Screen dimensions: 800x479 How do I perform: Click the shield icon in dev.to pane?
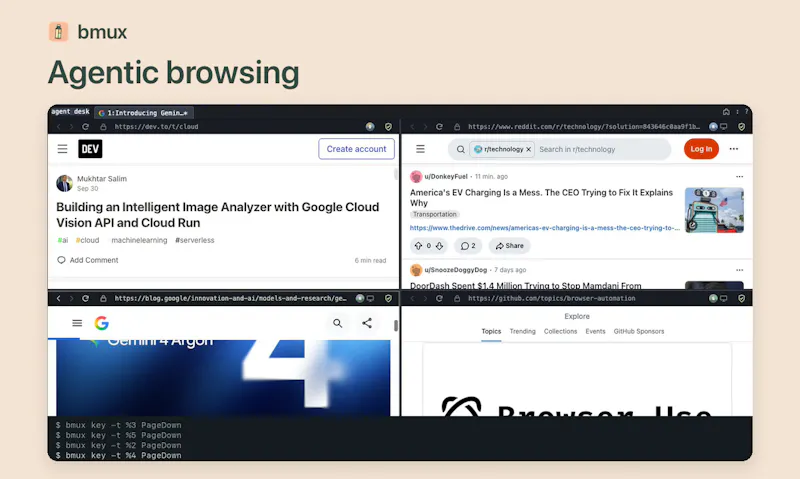coord(388,127)
